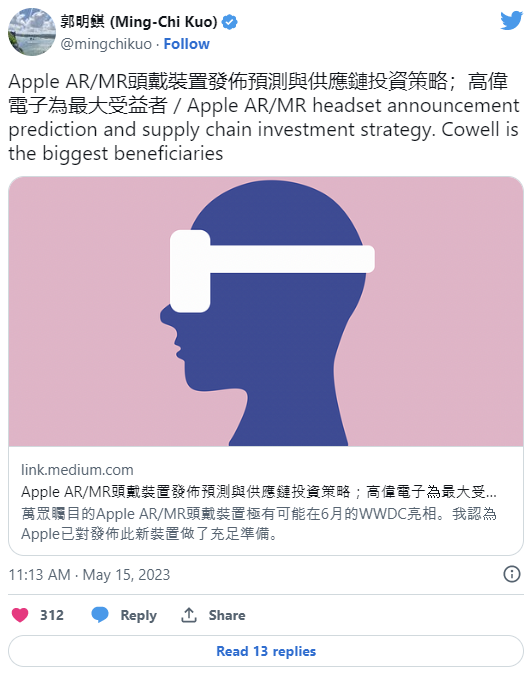
Task: Click the blue reply speech bubble icon
Action: click(x=100, y=615)
